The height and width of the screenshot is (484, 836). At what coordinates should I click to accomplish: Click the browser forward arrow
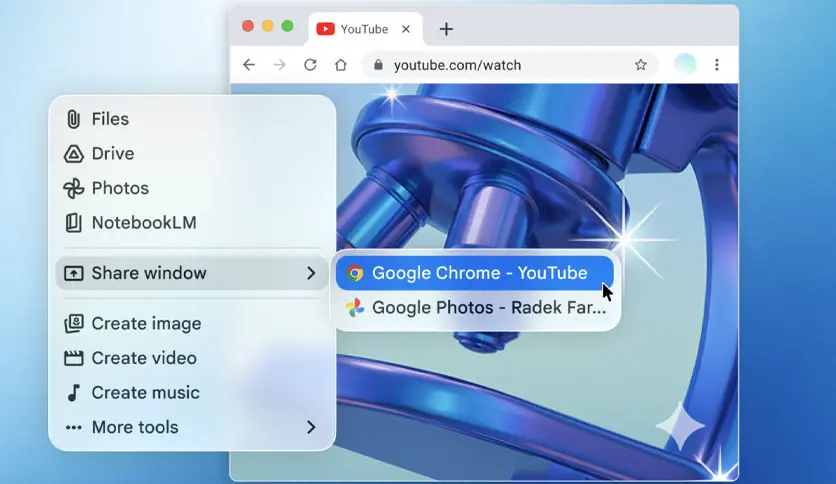coord(279,65)
